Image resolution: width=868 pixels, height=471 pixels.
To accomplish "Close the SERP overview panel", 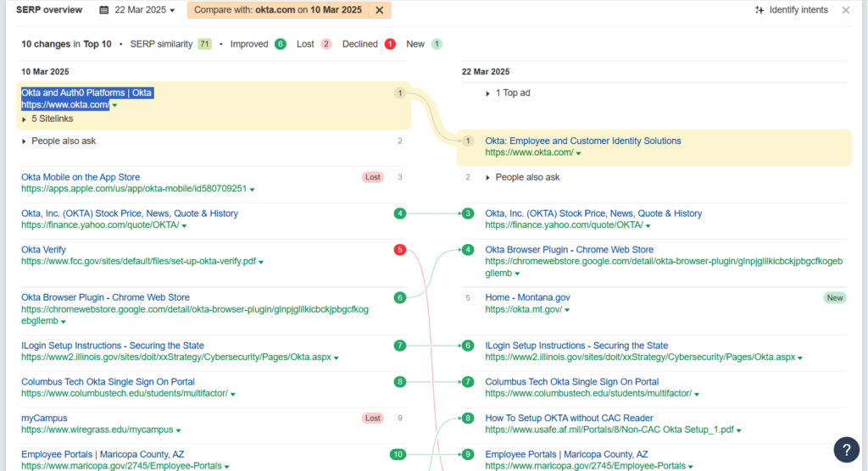I will (x=846, y=10).
